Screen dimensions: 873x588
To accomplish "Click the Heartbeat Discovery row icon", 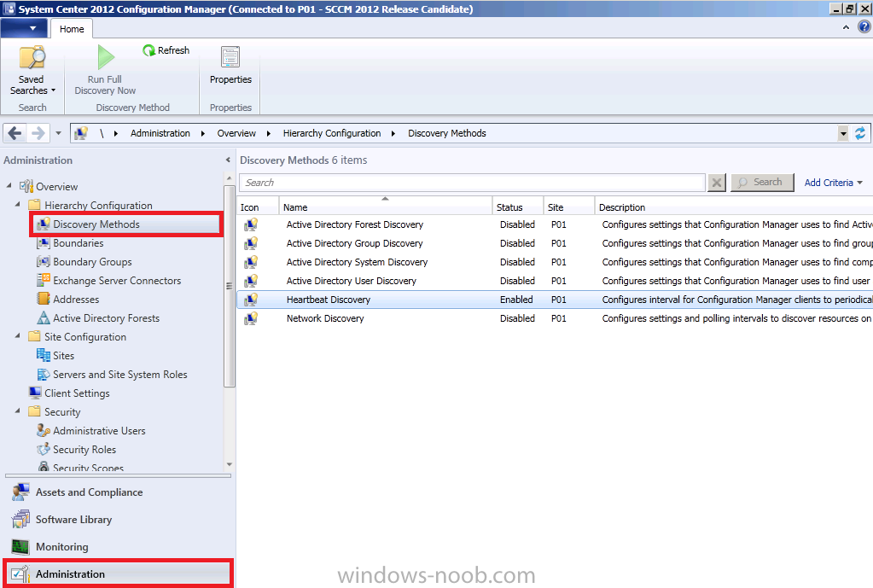I will pyautogui.click(x=251, y=300).
